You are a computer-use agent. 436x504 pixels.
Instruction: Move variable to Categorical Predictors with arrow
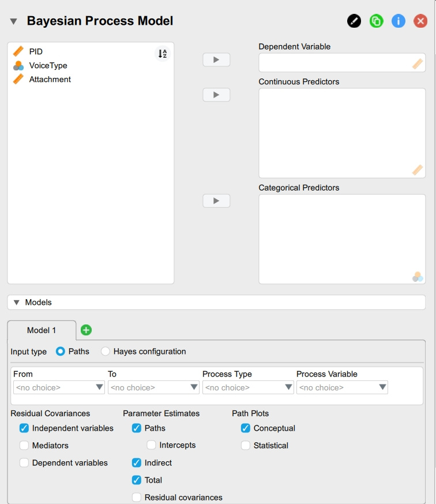click(216, 201)
